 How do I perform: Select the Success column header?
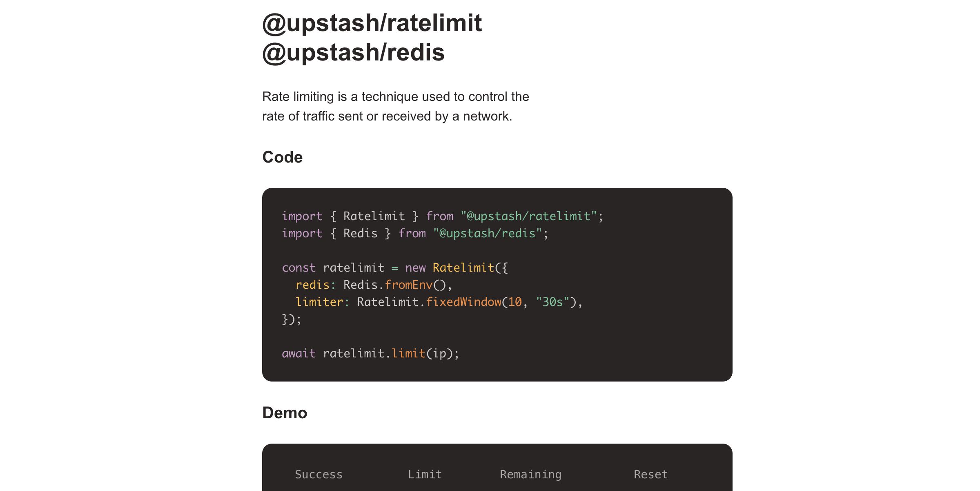pyautogui.click(x=318, y=474)
